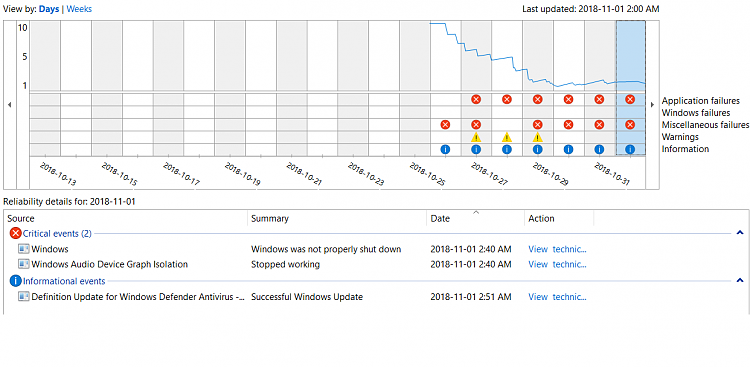
Task: Click Application failures icon for 2018-10-30
Action: click(568, 100)
